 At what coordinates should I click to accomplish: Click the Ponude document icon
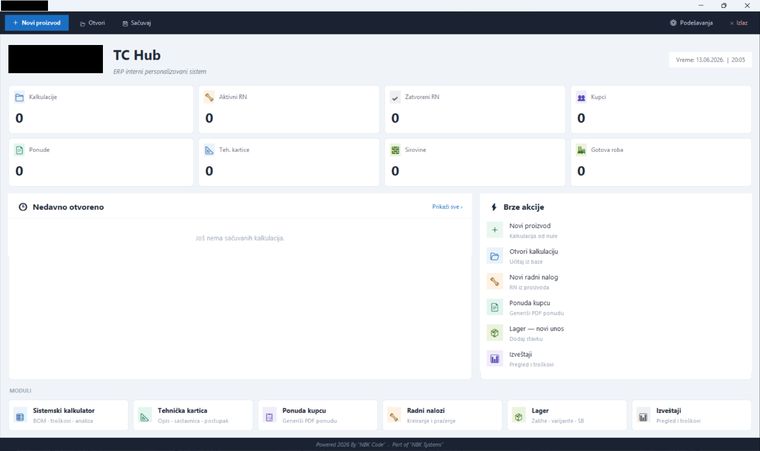click(19, 150)
